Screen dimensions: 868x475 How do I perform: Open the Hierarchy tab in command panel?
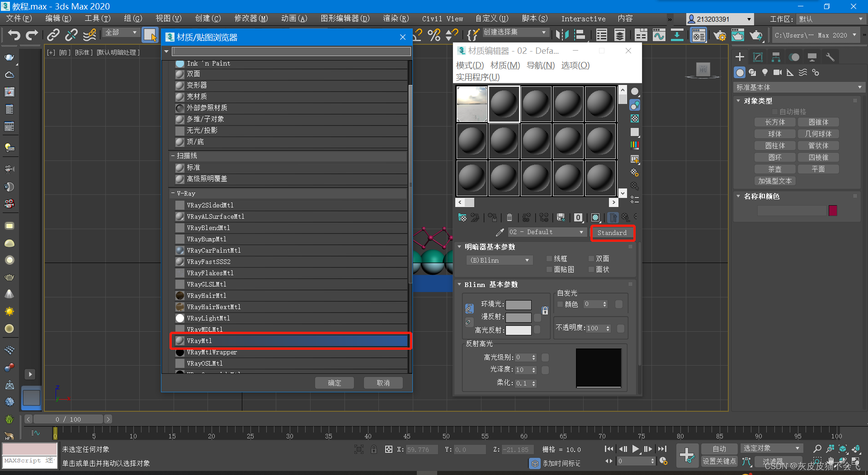coord(776,57)
